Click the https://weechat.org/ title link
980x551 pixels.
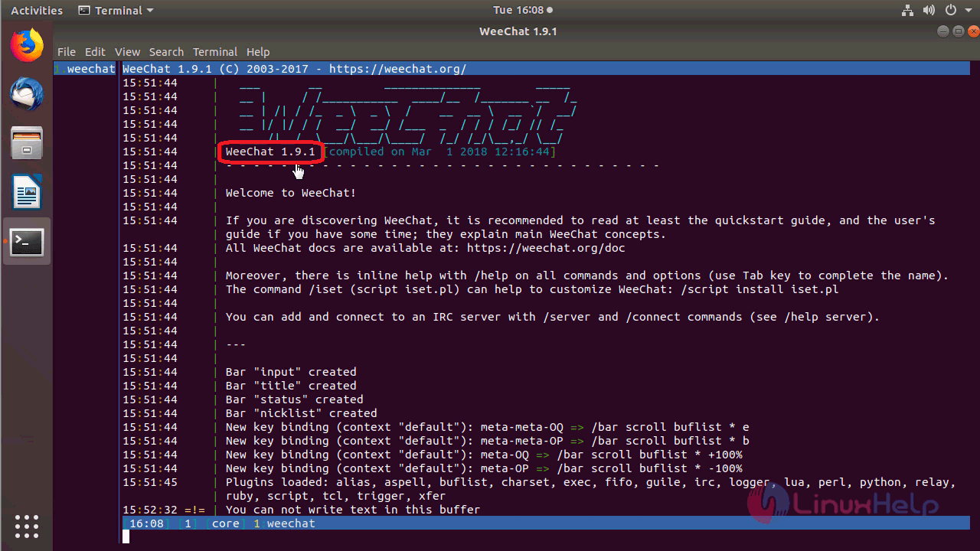tap(397, 69)
